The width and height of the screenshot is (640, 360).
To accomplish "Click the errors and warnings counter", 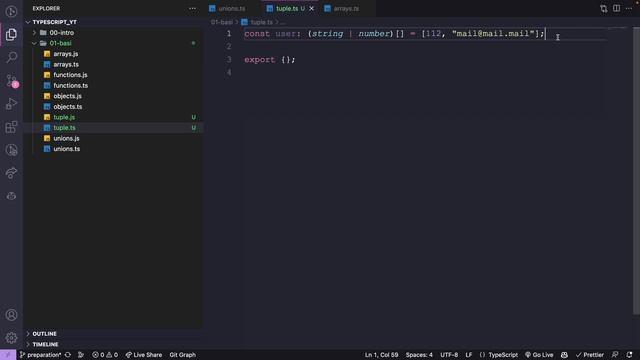I will tap(105, 355).
